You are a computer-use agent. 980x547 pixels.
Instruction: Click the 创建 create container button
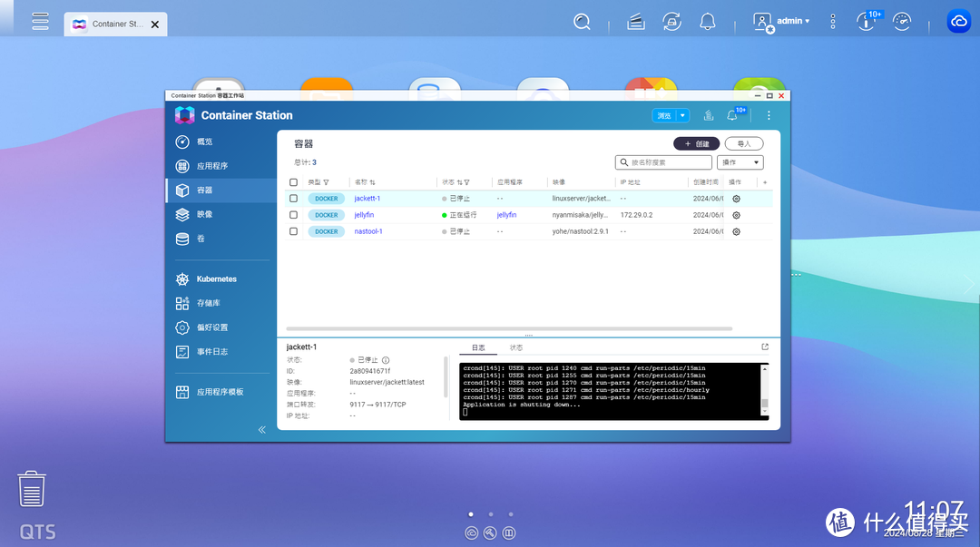coord(696,143)
